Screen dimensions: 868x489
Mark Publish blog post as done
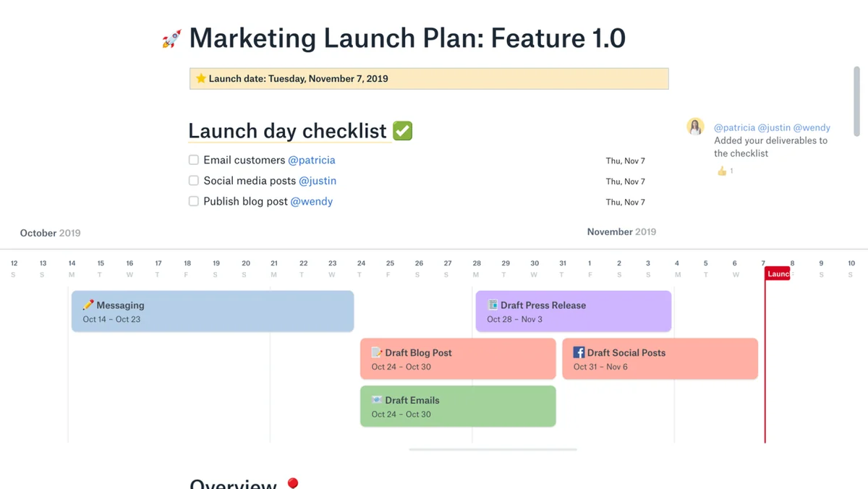coord(194,201)
